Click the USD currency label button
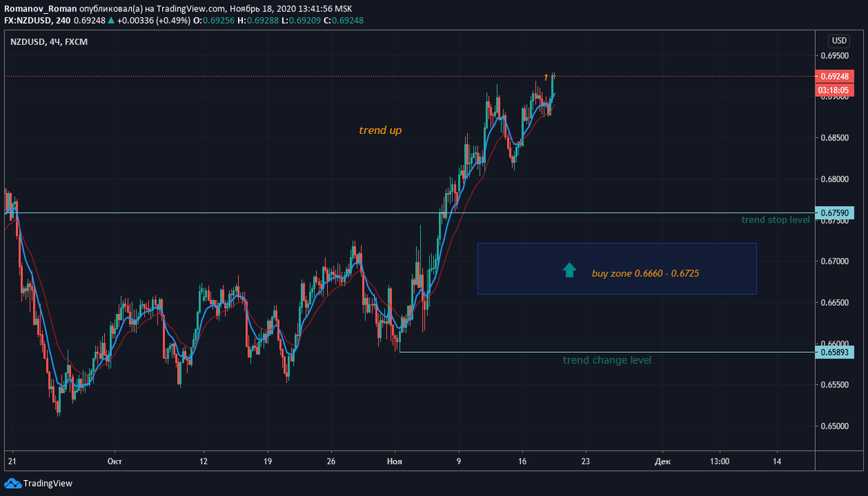Viewport: 868px width, 496px height. tap(839, 40)
